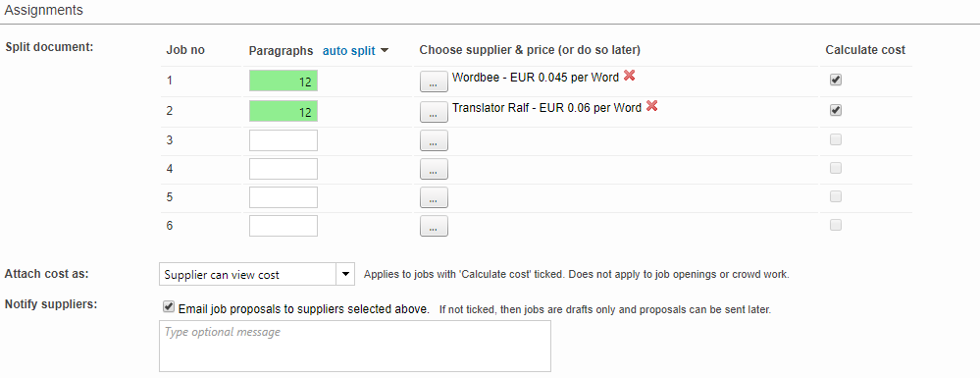Choose a supplier for job 3
This screenshot has width=980, height=378.
click(434, 141)
